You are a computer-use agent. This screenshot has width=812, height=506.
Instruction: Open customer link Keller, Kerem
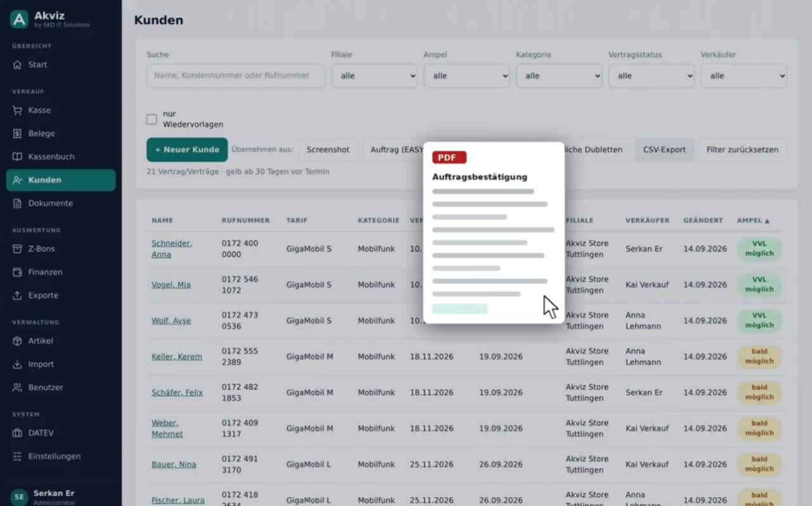[x=177, y=357]
